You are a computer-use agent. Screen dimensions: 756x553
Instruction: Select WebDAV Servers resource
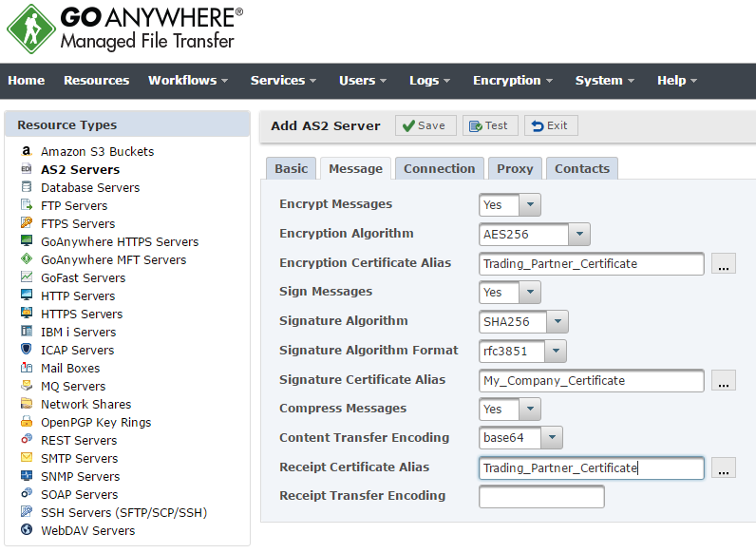[x=87, y=530]
